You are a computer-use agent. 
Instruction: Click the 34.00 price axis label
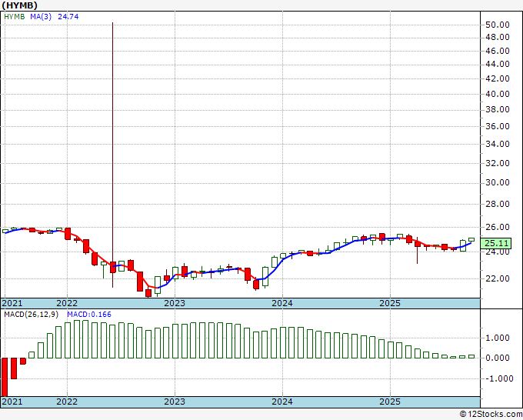click(x=498, y=144)
